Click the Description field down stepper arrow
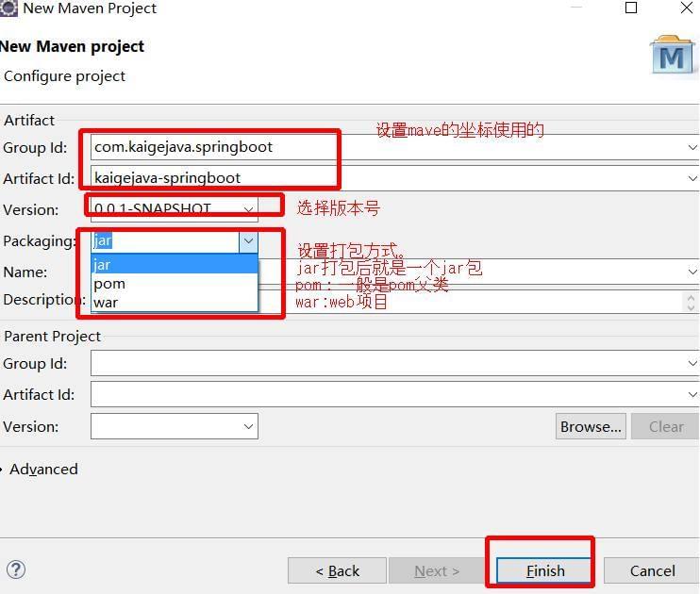The image size is (700, 594). coord(691,307)
